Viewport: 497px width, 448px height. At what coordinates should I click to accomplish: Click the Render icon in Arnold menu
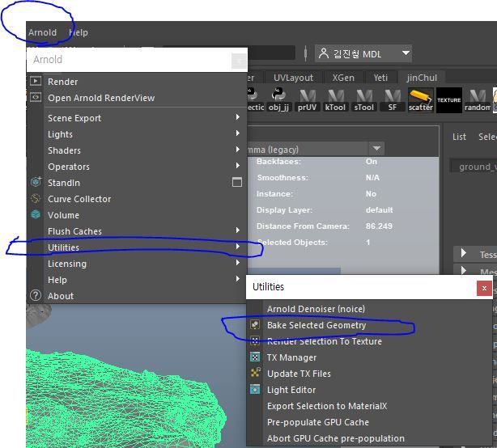click(36, 81)
